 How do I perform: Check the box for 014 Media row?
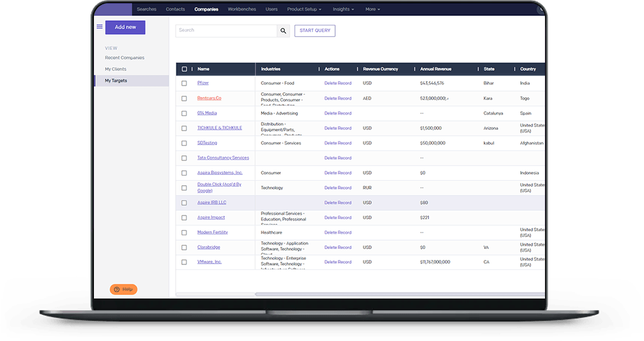coord(185,113)
